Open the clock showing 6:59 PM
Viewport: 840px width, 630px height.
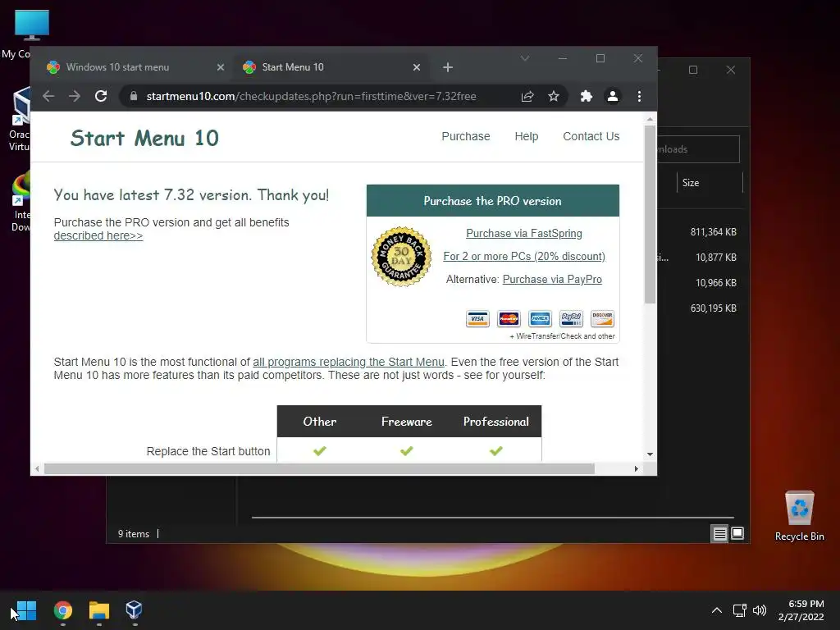[801, 610]
